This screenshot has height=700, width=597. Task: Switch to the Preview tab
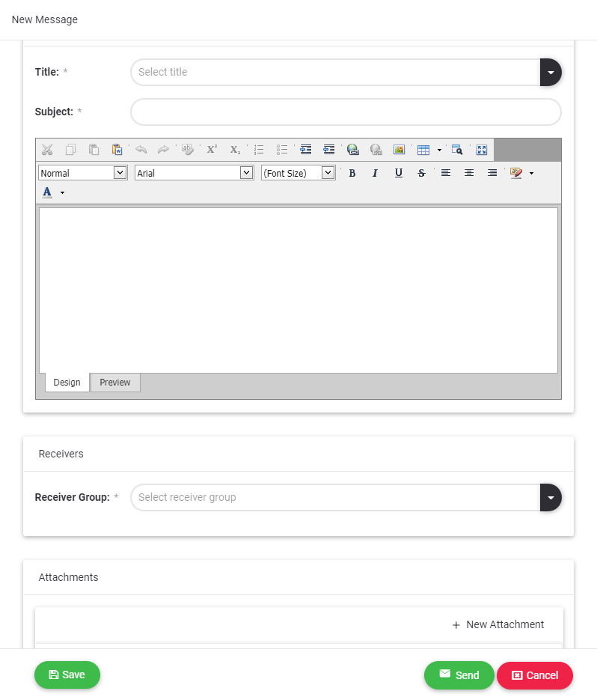pyautogui.click(x=115, y=383)
